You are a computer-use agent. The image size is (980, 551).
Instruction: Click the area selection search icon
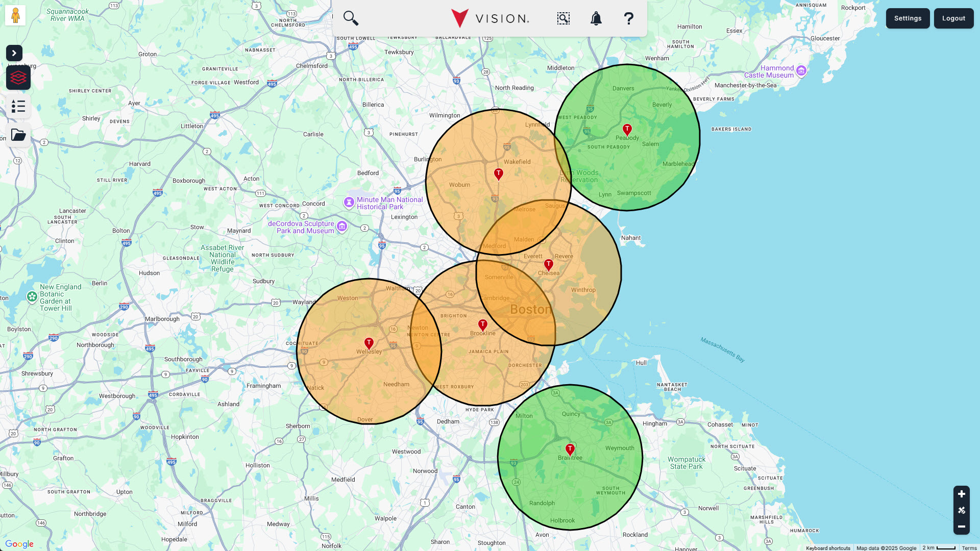pyautogui.click(x=563, y=18)
